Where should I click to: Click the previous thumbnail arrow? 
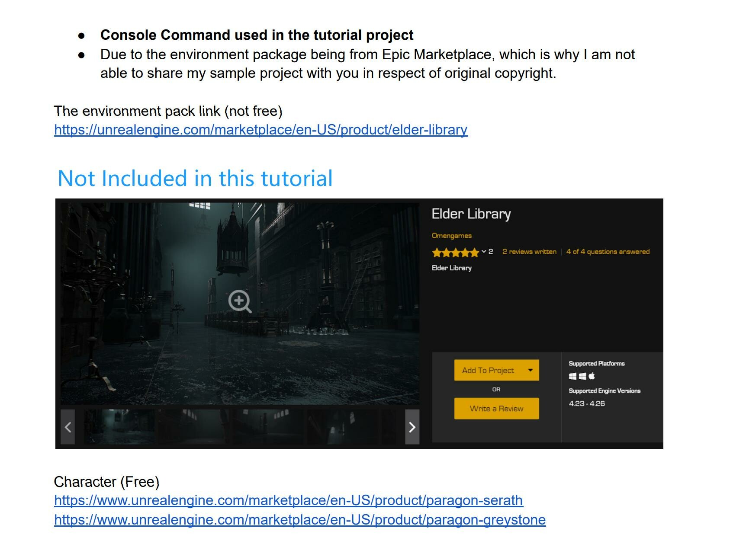68,427
